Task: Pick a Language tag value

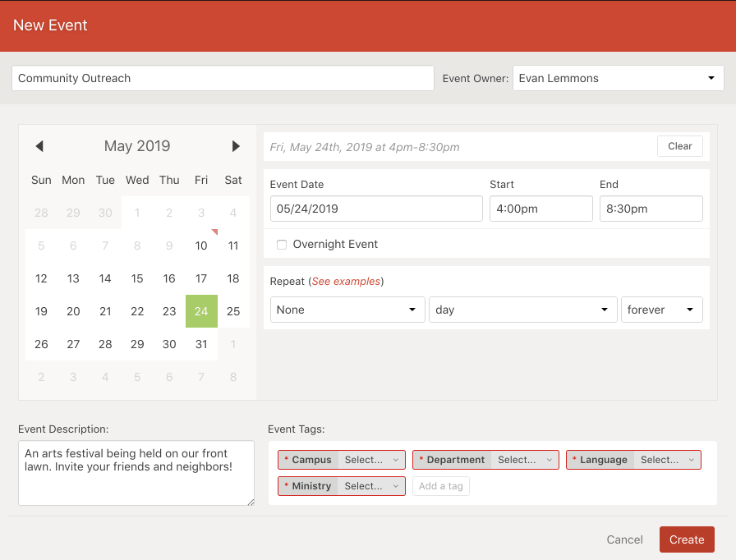Action: click(668, 460)
